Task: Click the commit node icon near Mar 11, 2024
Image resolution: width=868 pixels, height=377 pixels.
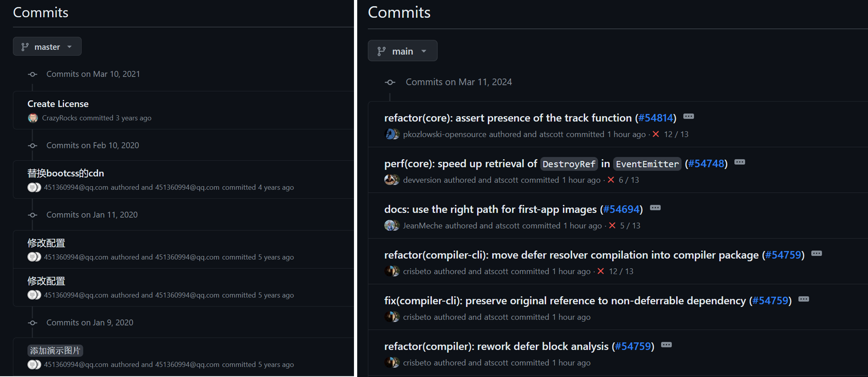Action: tap(390, 82)
